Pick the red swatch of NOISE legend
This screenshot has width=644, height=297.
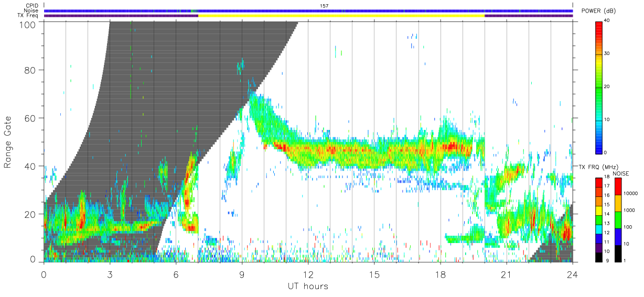618,186
